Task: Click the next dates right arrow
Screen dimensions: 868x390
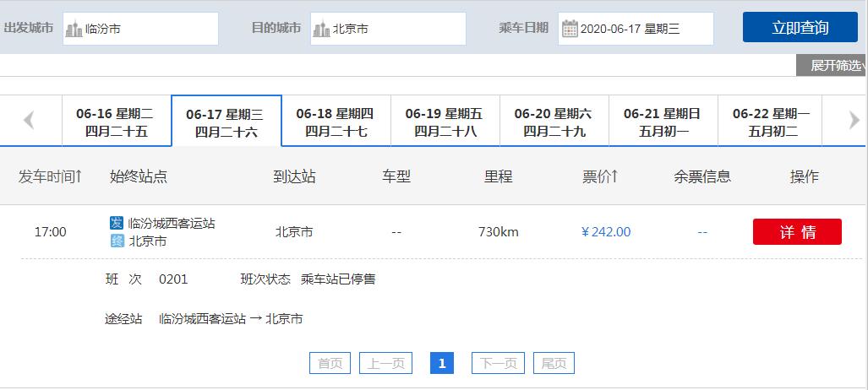Action: click(x=854, y=120)
